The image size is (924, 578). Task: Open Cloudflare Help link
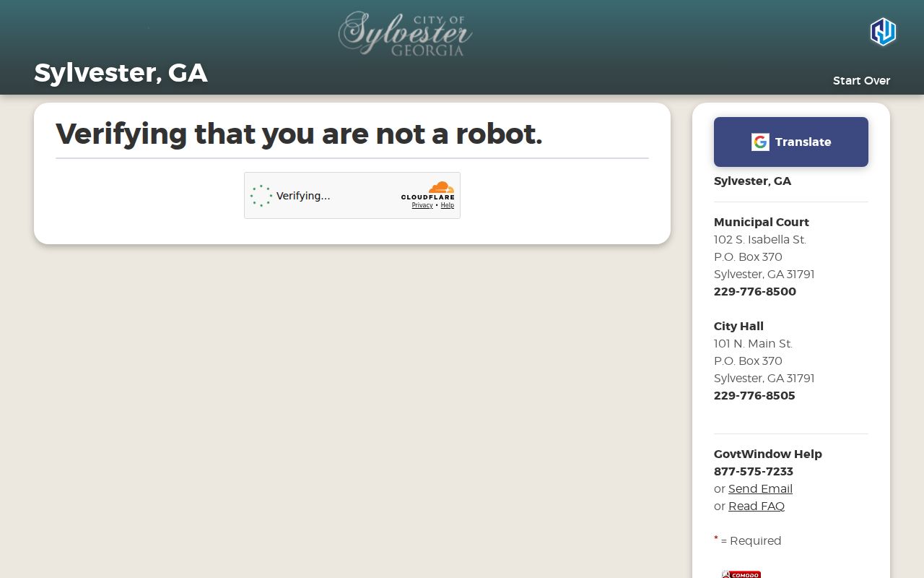pyautogui.click(x=448, y=205)
